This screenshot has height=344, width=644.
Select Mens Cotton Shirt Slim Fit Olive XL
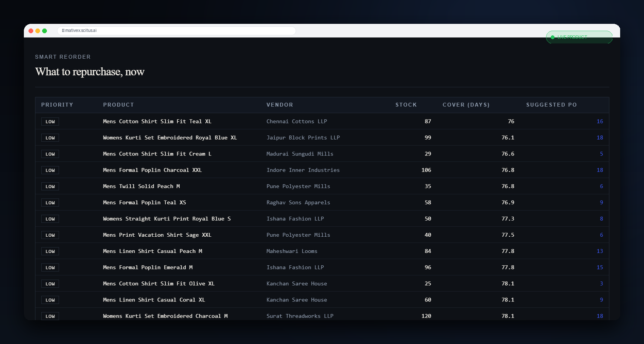[x=159, y=283]
